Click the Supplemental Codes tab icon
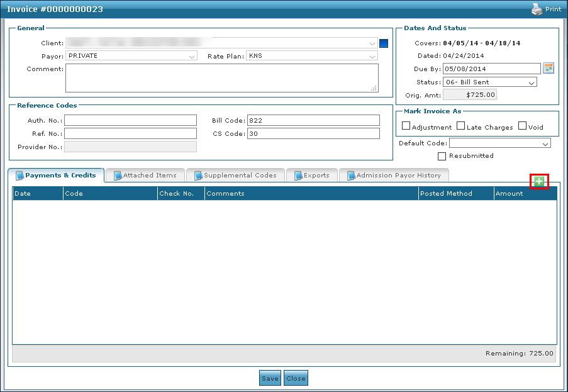 [x=198, y=176]
